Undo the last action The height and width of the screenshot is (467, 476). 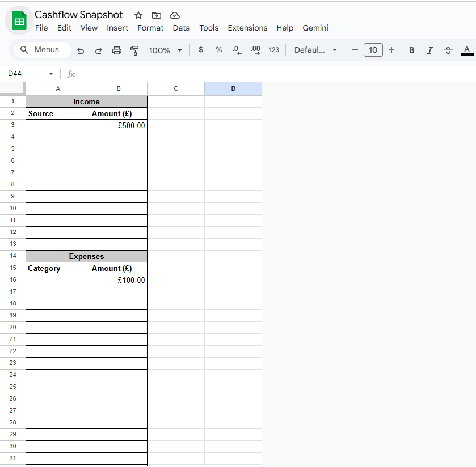81,50
